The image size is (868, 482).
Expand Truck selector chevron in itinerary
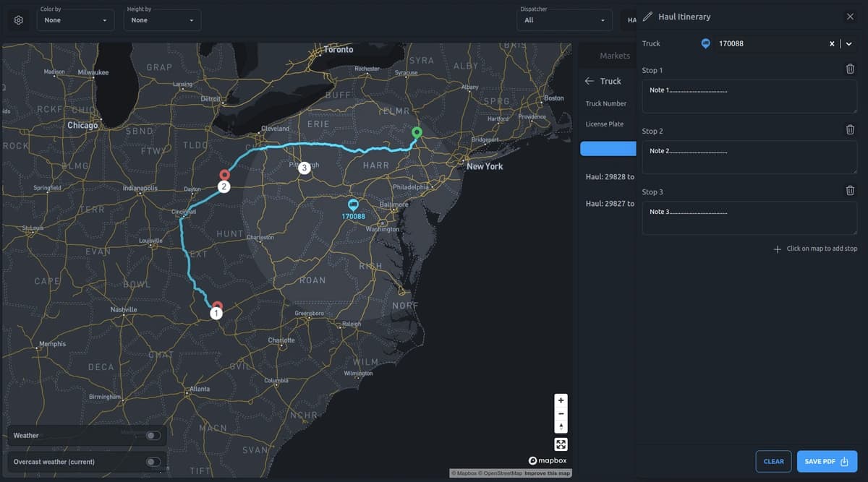[849, 44]
